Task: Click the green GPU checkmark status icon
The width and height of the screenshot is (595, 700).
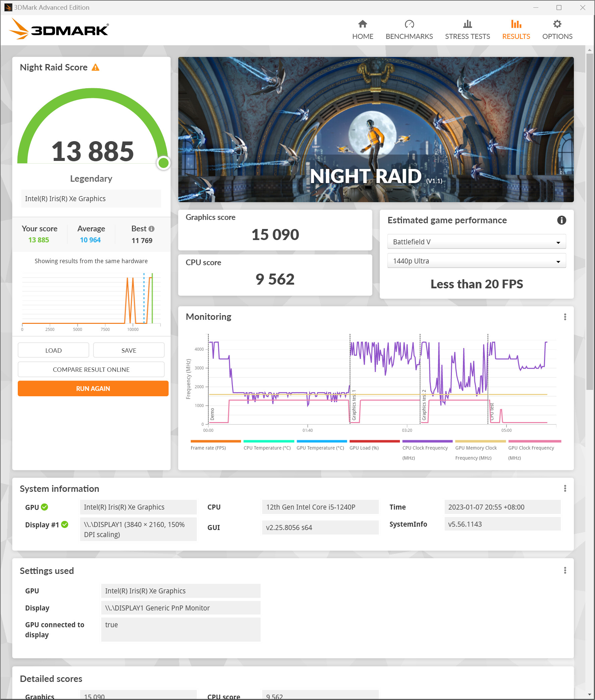Action: [45, 507]
